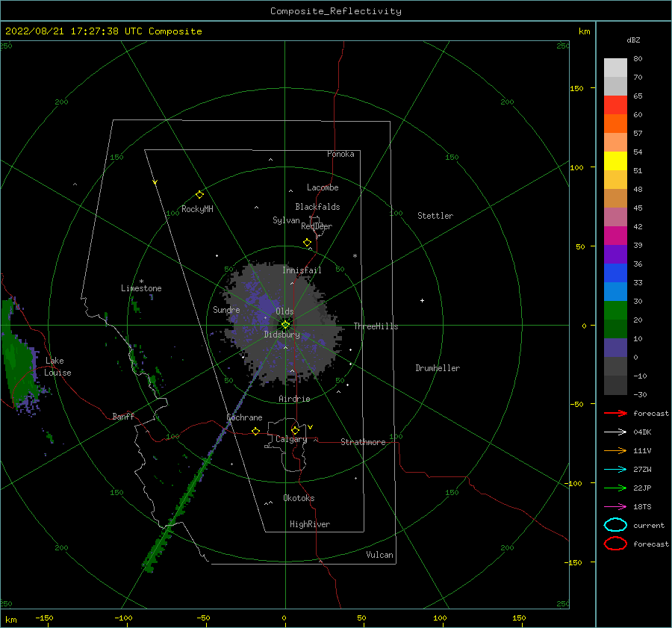This screenshot has height=628, width=672.
Task: Click the Banff label
Action: (x=123, y=417)
